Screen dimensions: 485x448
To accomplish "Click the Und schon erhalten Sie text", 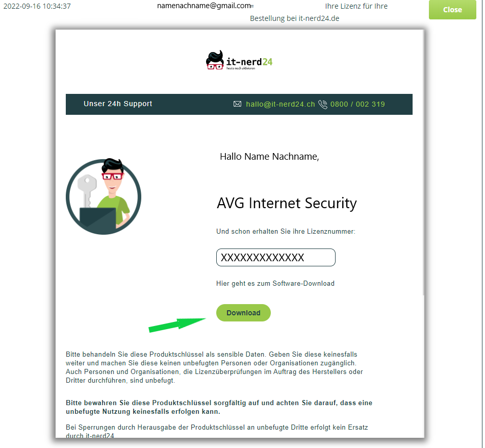I will (286, 232).
